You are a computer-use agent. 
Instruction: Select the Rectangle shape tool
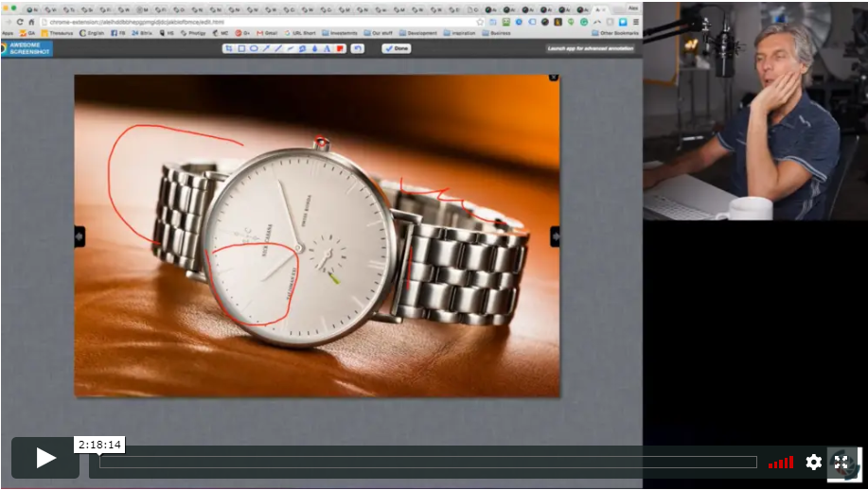pos(242,48)
